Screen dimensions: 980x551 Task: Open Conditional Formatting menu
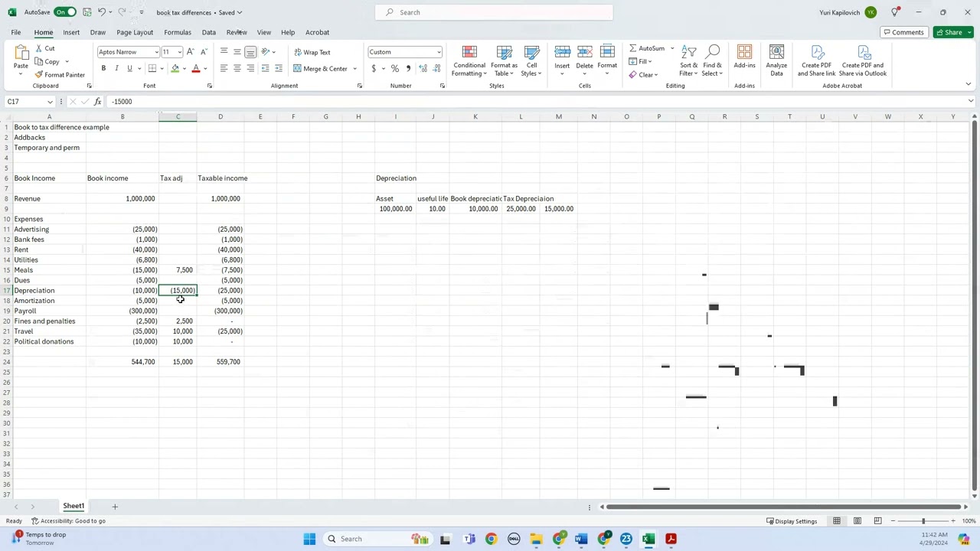pos(469,61)
